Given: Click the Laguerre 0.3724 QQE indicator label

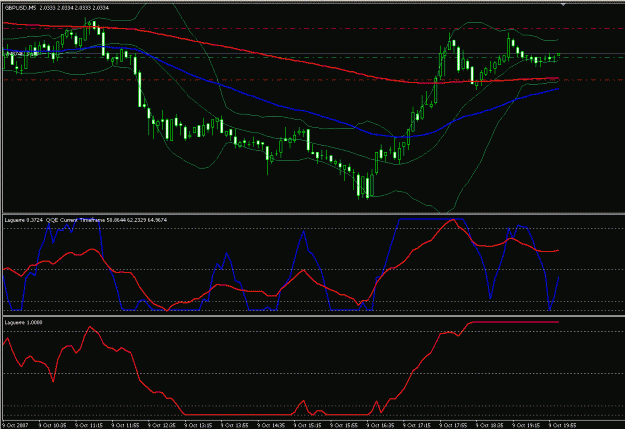Looking at the screenshot, I should coord(86,220).
